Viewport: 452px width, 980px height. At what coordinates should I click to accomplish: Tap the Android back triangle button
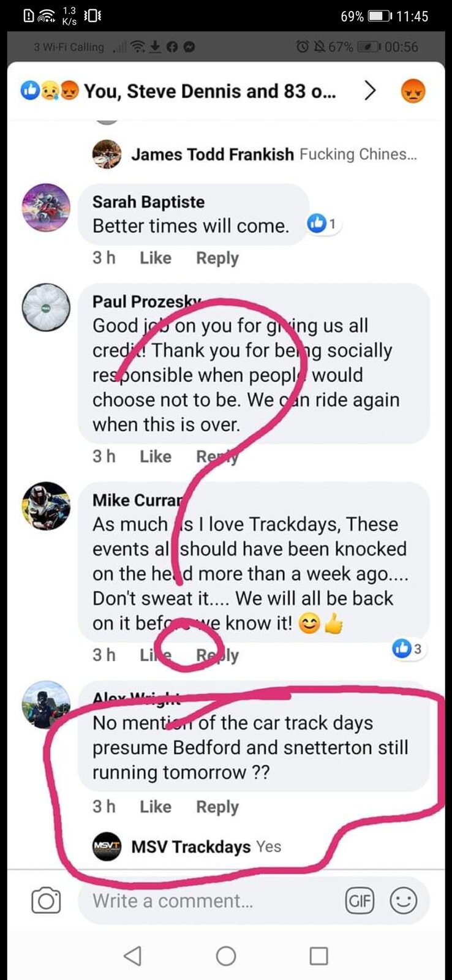(132, 956)
